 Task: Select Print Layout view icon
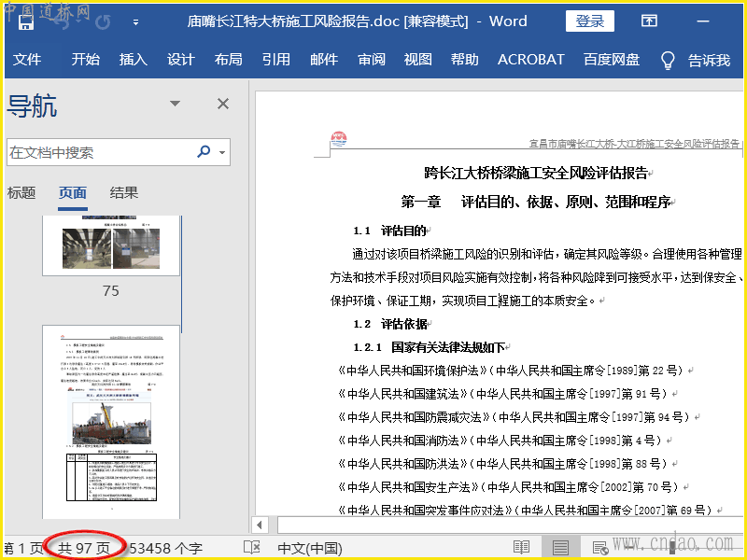tap(560, 548)
